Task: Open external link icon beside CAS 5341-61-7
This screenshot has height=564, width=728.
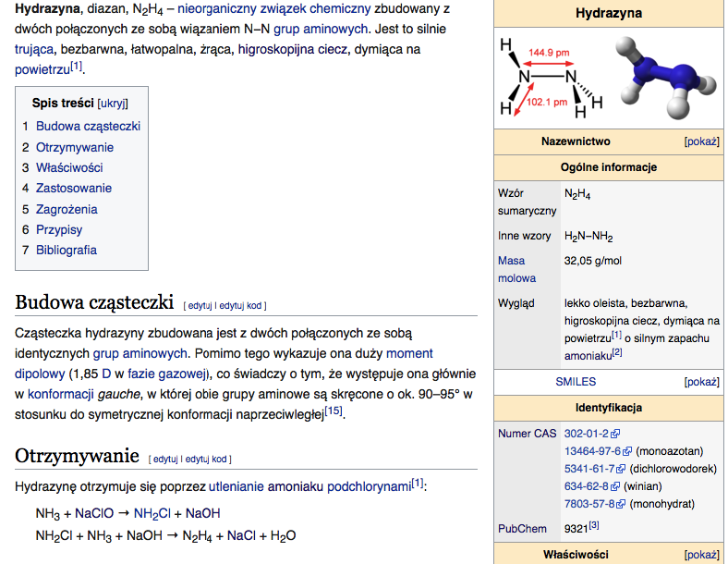Action: [x=621, y=469]
